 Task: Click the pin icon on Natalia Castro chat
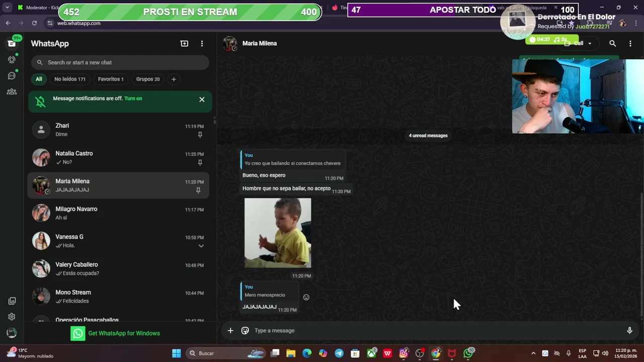coord(200,162)
